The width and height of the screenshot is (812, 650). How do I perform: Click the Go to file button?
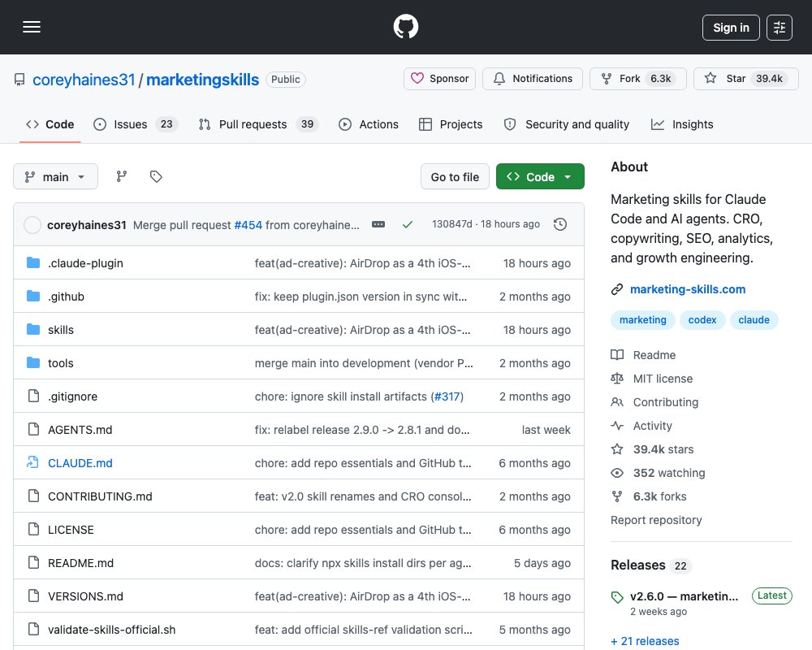tap(455, 177)
